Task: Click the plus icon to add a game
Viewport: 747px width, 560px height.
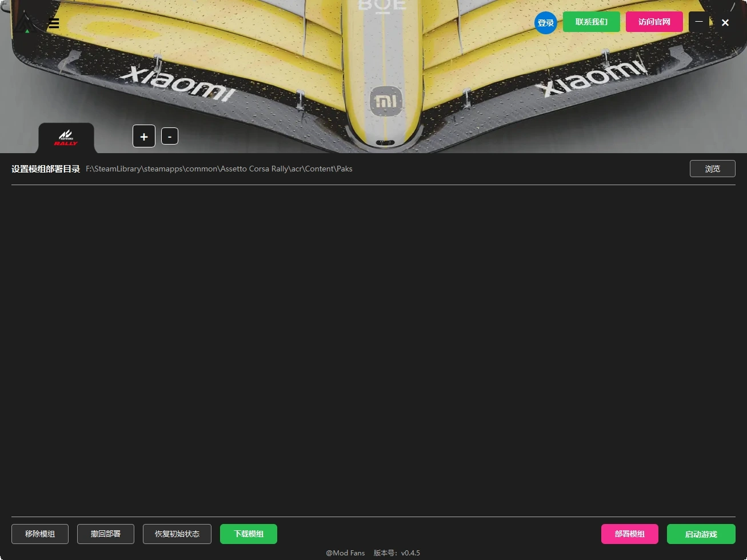Action: point(144,137)
